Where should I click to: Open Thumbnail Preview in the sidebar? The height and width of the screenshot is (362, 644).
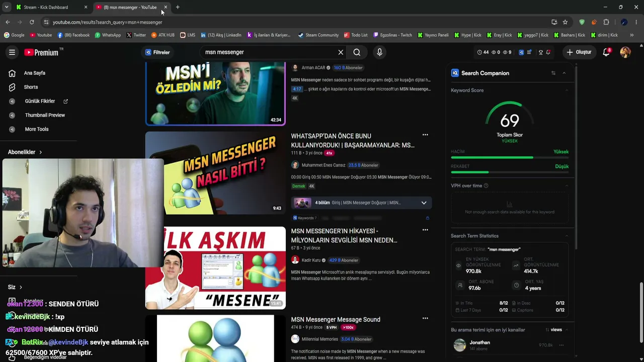tap(45, 115)
